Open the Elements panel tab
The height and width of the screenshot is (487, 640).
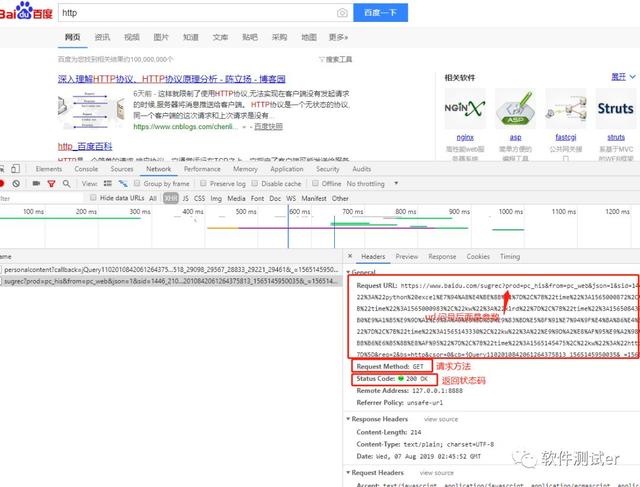click(x=49, y=169)
